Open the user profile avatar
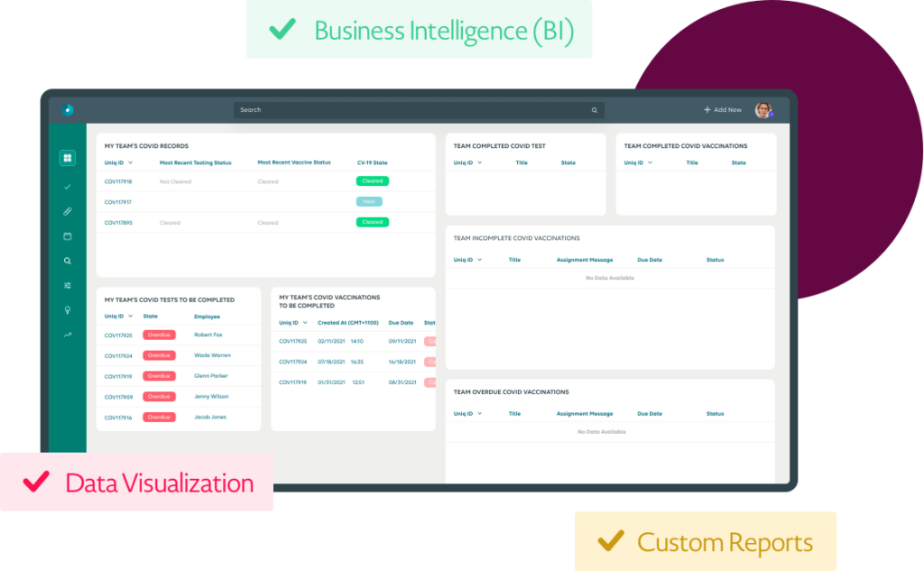This screenshot has height=571, width=924. [x=762, y=109]
